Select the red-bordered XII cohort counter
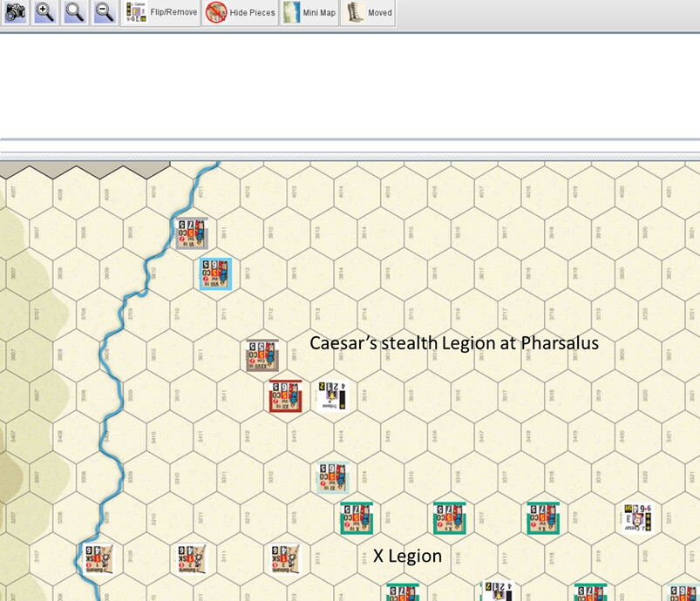Image resolution: width=700 pixels, height=601 pixels. coord(285,396)
